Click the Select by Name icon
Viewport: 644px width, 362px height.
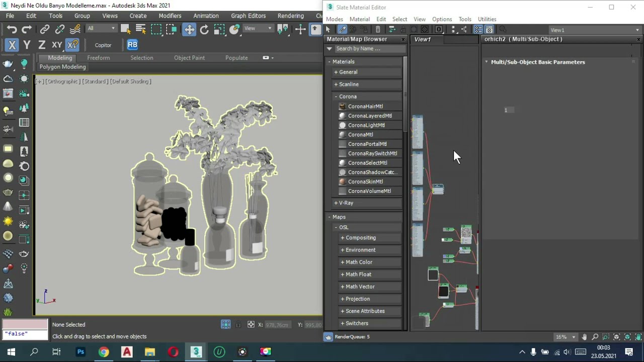140,30
